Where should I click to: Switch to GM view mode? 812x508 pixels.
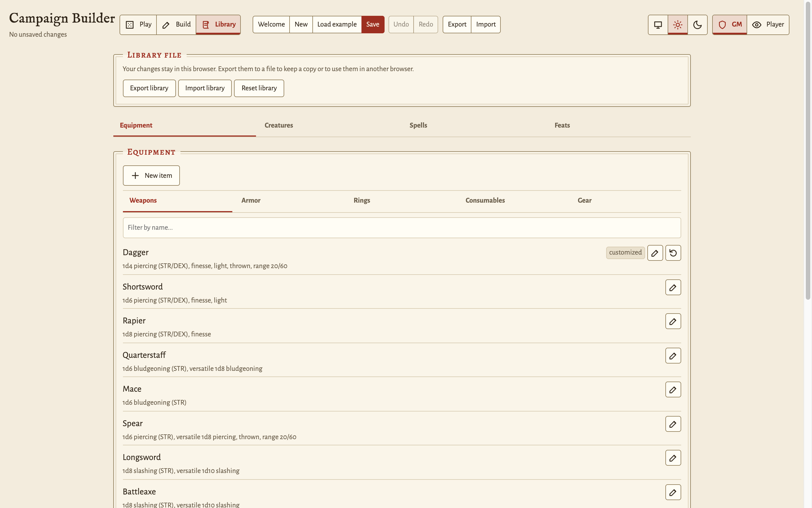tap(729, 25)
